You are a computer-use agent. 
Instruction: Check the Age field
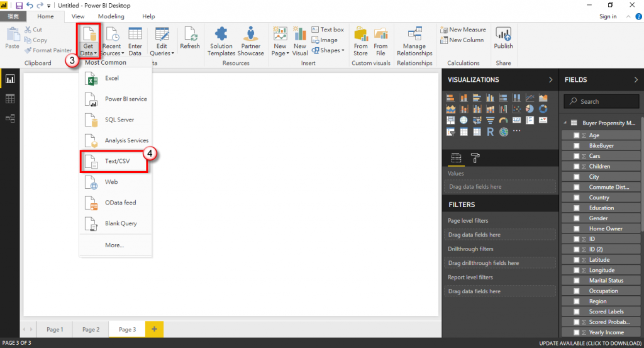576,135
